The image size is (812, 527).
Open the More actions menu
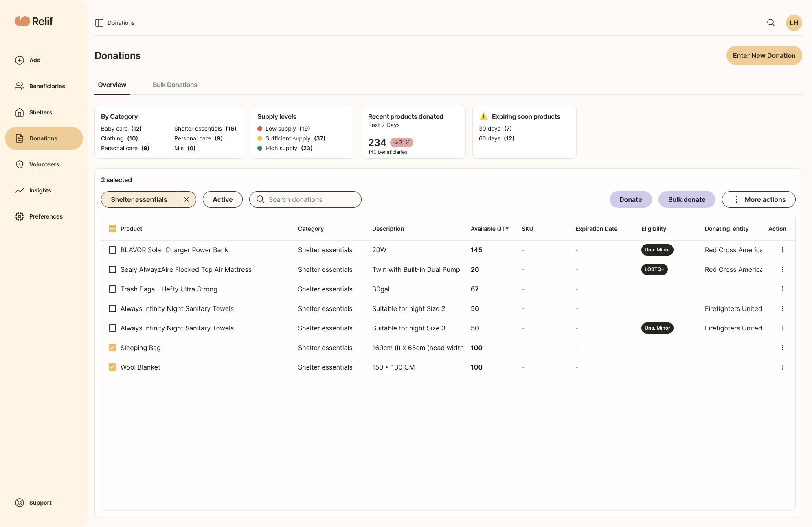(x=759, y=199)
